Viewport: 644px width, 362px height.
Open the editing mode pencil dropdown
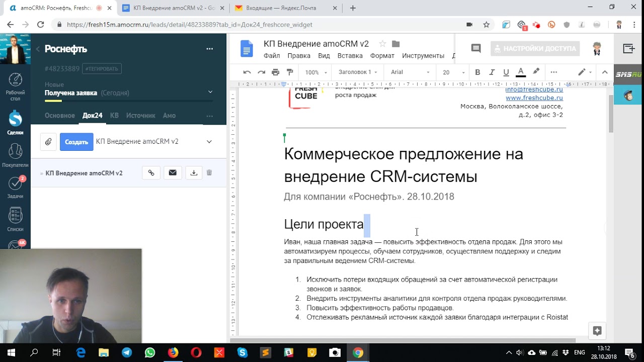[585, 72]
